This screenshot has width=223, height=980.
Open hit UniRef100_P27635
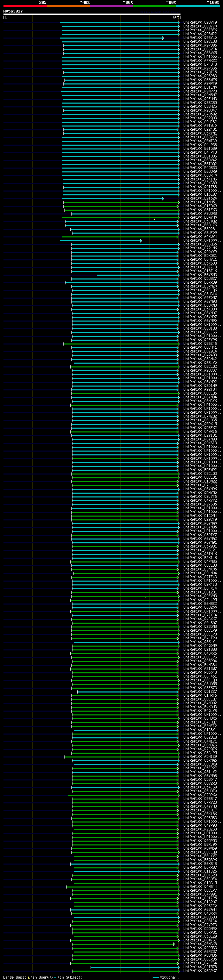(x=200, y=504)
